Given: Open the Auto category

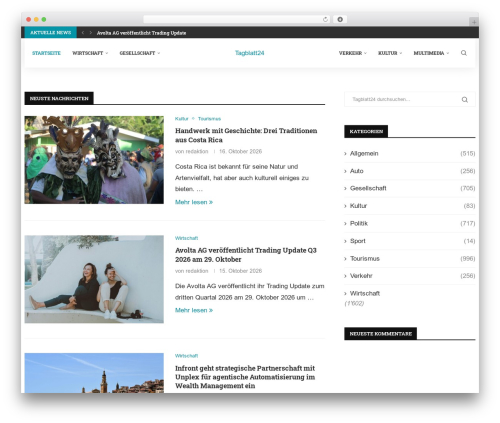Looking at the screenshot, I should click(x=357, y=171).
